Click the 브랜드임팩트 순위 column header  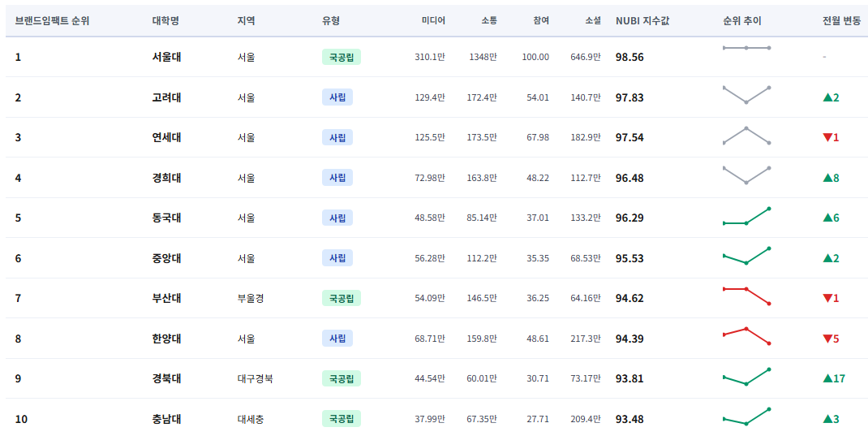[52, 21]
